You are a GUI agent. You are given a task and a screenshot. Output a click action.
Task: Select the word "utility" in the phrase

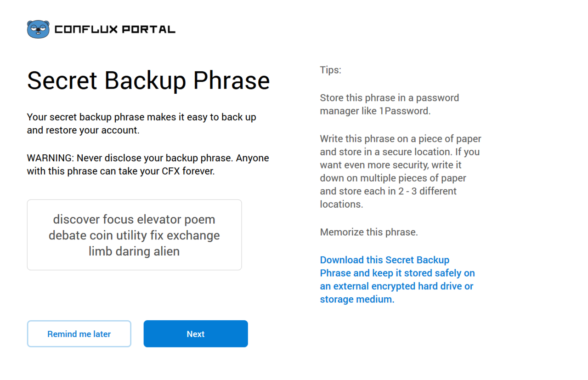point(131,235)
